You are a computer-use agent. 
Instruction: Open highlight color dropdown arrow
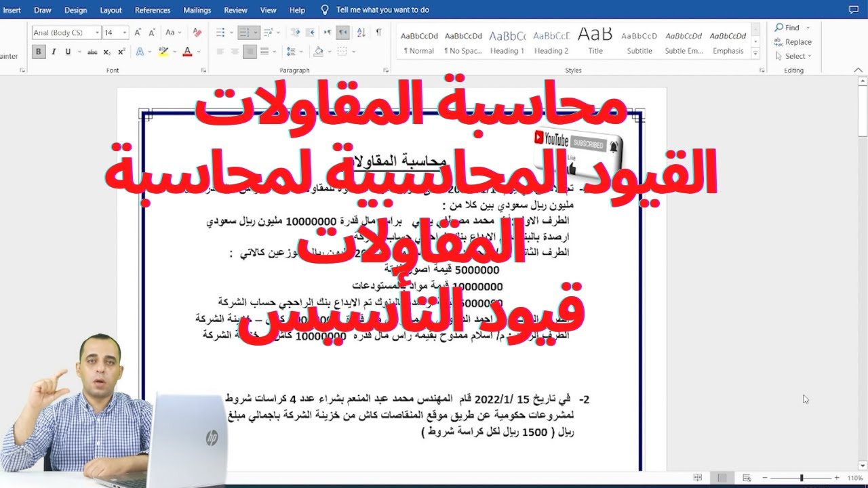point(174,52)
